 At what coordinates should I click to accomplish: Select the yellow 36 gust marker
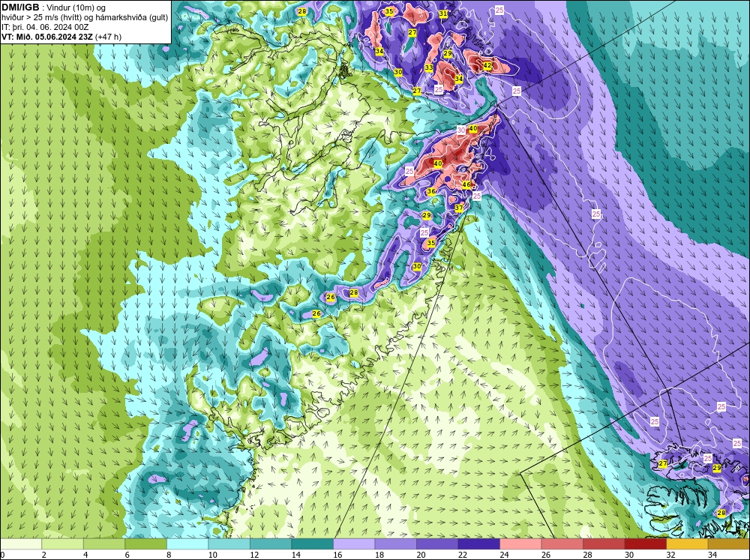click(431, 191)
